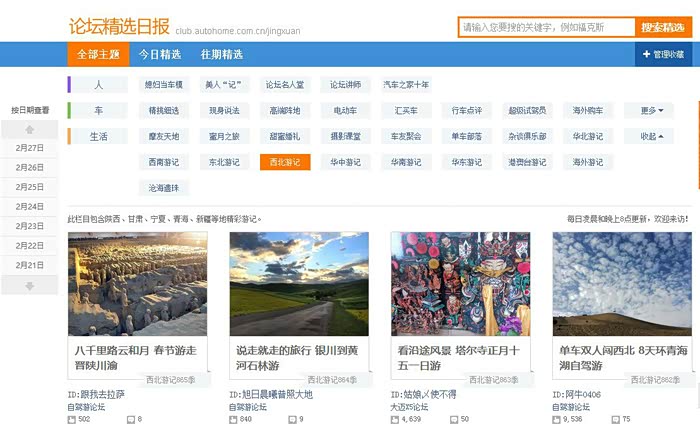Click the down arrow below the date list
Viewport: 700px width, 434px height.
(30, 285)
